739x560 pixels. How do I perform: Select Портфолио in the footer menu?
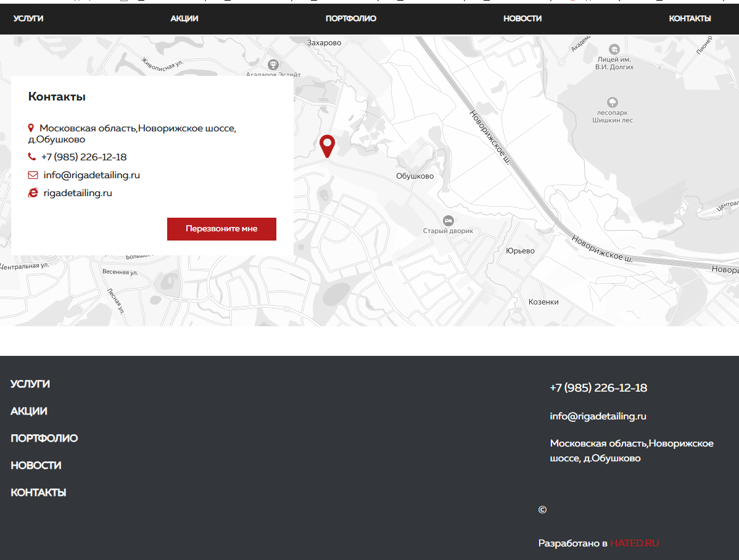tap(44, 439)
